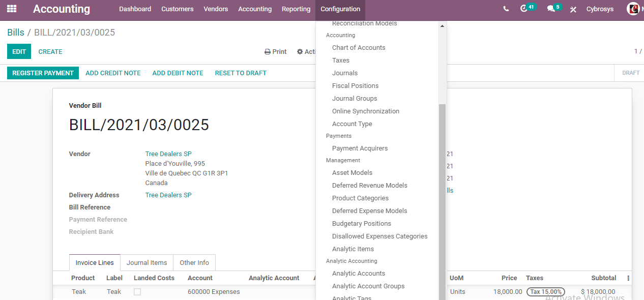Select Payment Acquirers entry

tap(360, 148)
